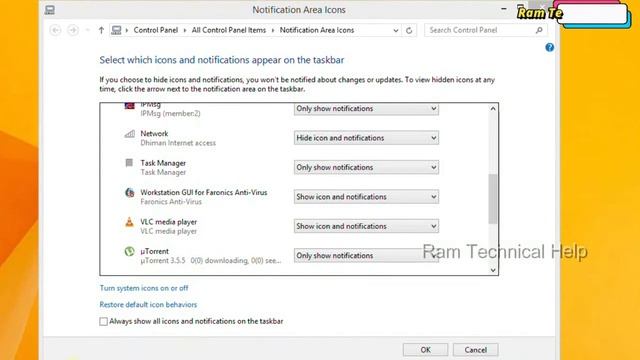This screenshot has height=360, width=640.
Task: Click Restore default icon behaviors link
Action: pos(148,305)
